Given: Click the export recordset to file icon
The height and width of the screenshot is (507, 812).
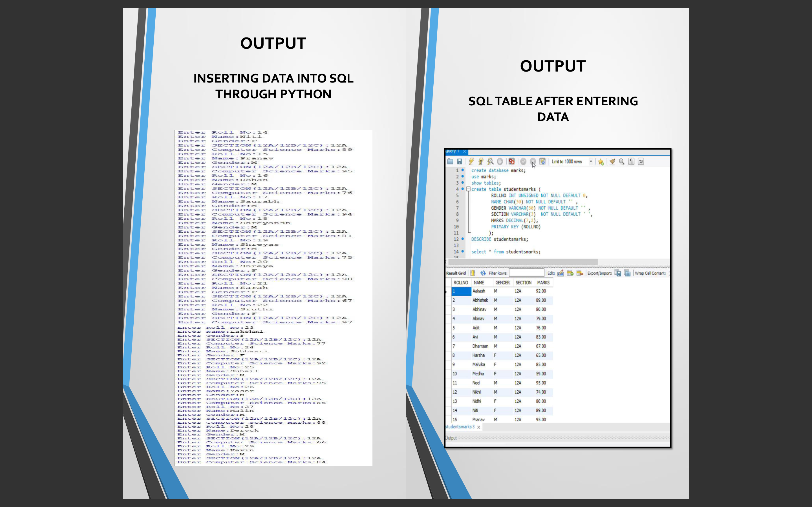Looking at the screenshot, I should click(618, 273).
